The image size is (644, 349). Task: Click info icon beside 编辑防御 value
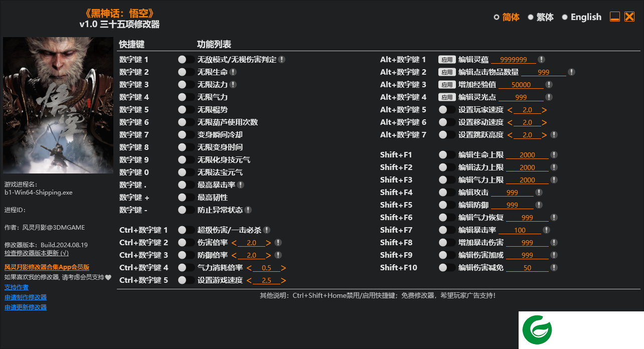click(x=539, y=205)
